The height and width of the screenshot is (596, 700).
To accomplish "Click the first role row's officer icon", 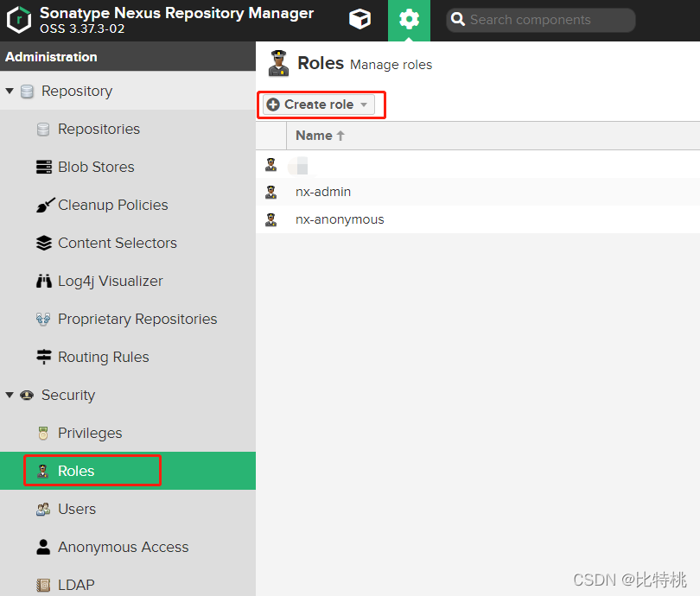I will point(270,165).
